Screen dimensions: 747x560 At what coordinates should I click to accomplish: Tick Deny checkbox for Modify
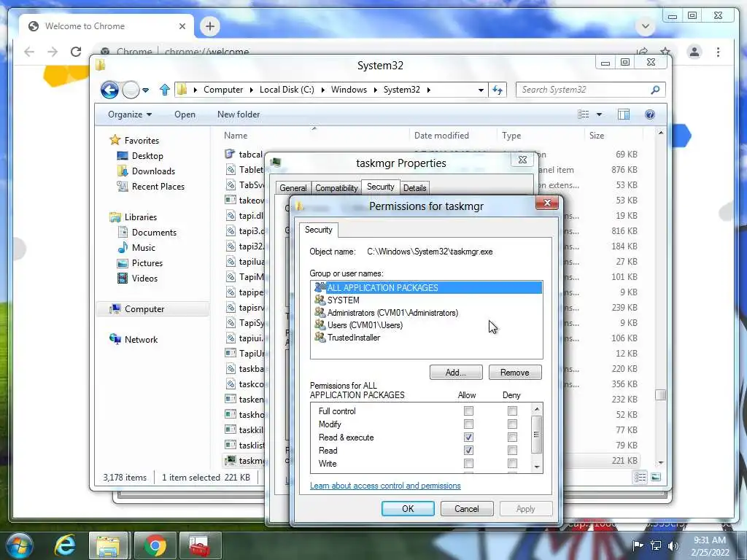(512, 424)
